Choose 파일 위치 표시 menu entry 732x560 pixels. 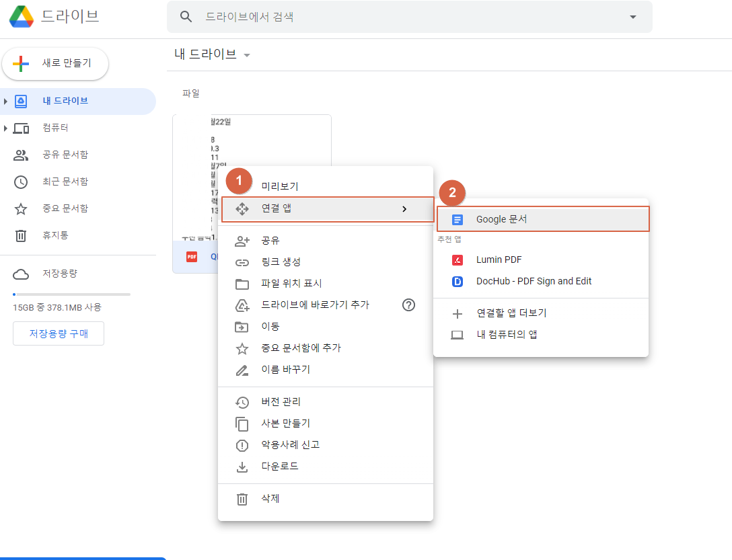point(326,284)
